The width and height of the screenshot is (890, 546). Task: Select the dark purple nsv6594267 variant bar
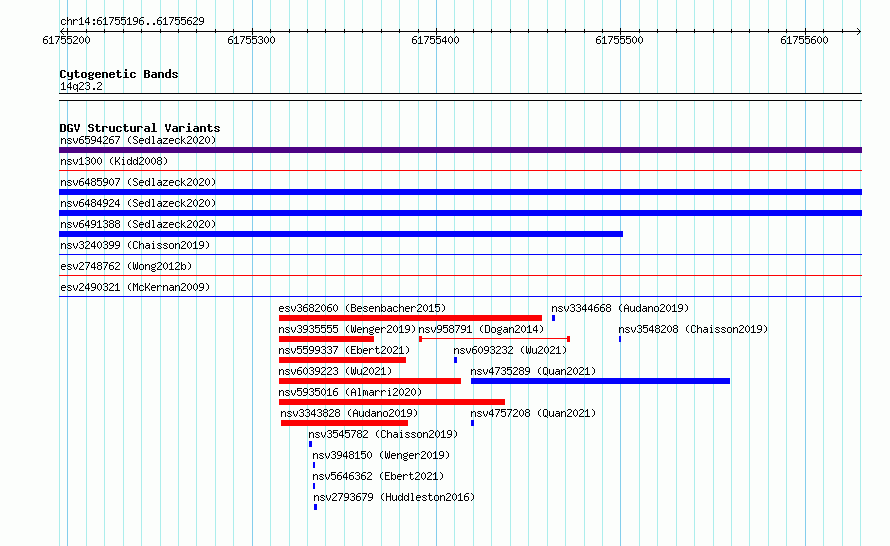pyautogui.click(x=460, y=150)
